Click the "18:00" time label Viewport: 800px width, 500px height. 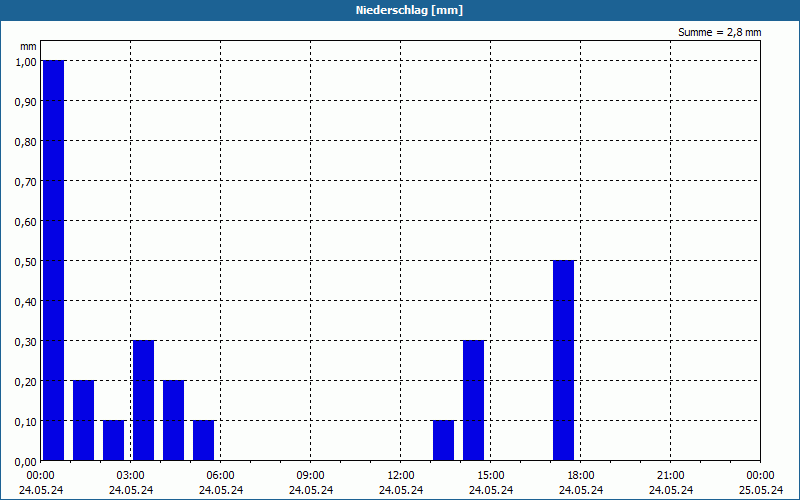[x=581, y=476]
